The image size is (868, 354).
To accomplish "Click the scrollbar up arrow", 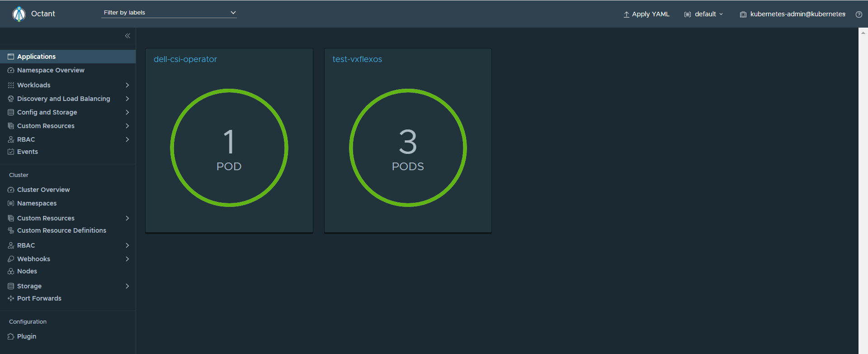I will [863, 33].
